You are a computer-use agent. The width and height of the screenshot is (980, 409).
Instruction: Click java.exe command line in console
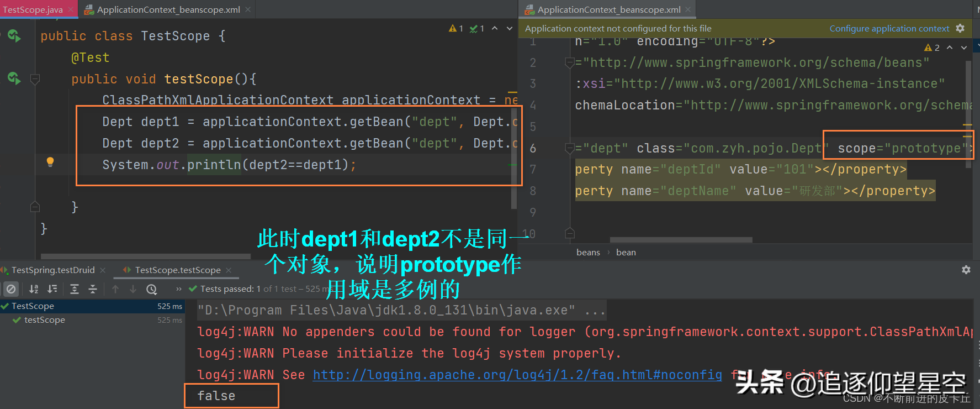click(x=402, y=310)
